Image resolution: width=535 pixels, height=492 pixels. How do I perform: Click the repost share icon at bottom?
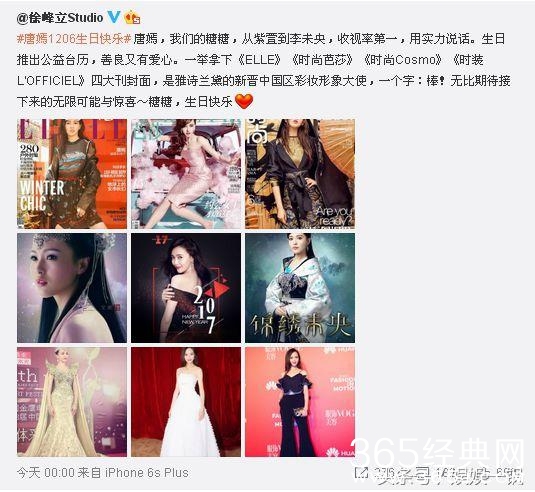[361, 473]
